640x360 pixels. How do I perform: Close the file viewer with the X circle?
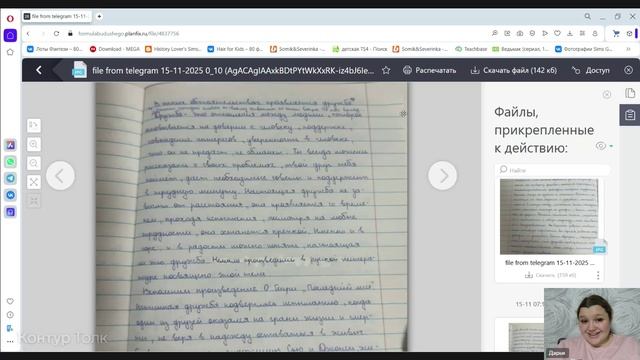point(629,70)
